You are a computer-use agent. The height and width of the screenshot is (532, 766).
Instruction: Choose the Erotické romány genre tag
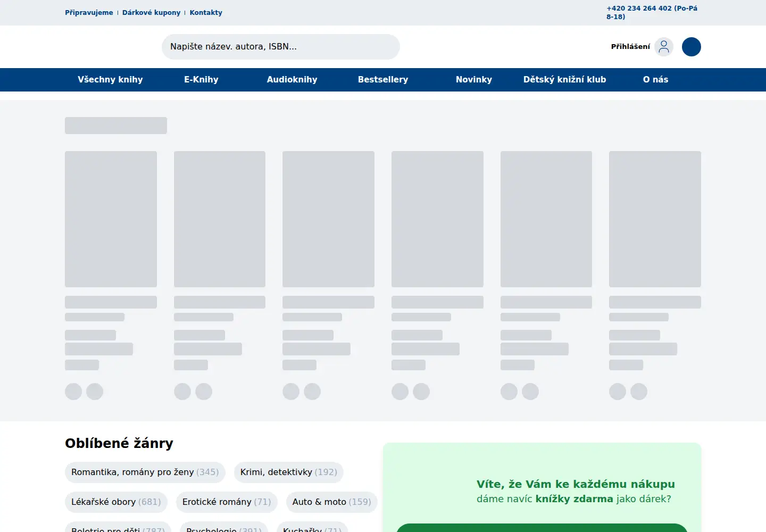pyautogui.click(x=227, y=502)
